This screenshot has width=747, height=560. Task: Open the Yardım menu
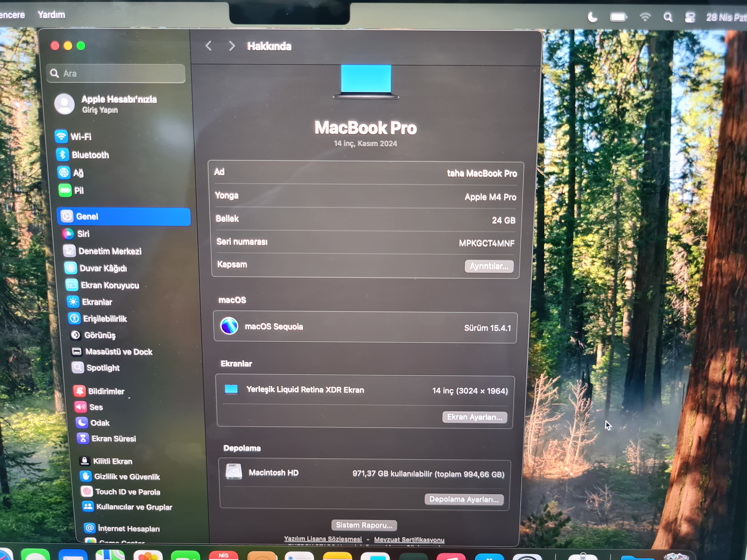tap(51, 14)
